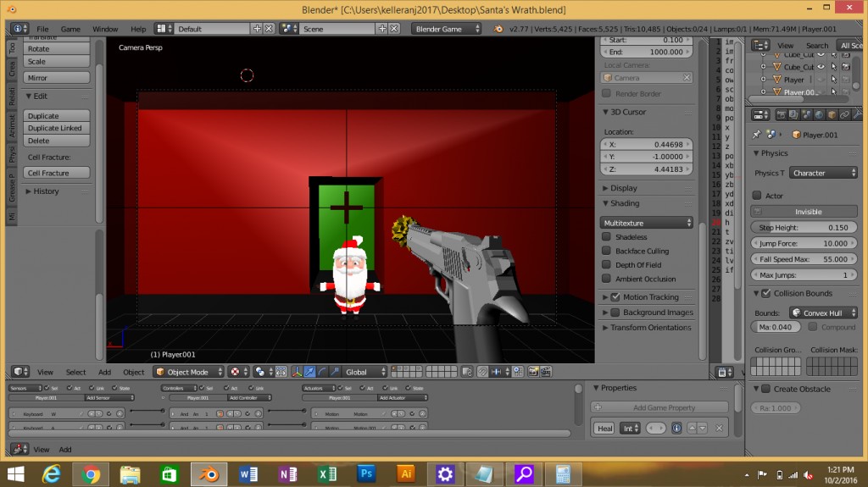The image size is (868, 487).
Task: Open the Render Layers properties tab icon
Action: coord(793,115)
